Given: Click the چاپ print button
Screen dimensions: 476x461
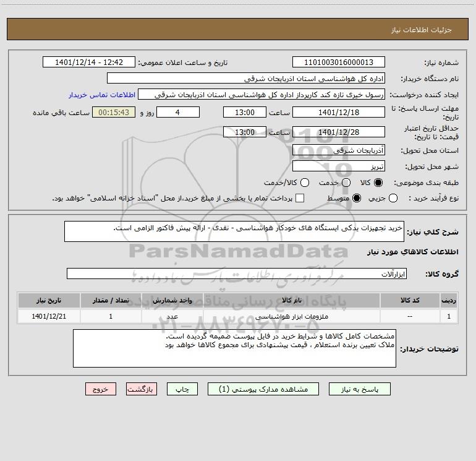Looking at the screenshot, I should (182, 389).
